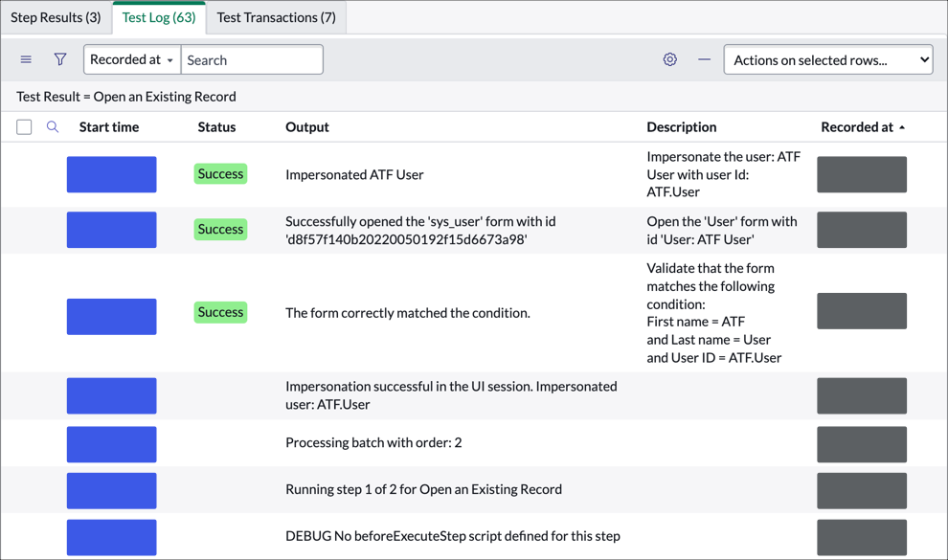Open the Recorded at search field chooser
Image resolution: width=948 pixels, height=560 pixels.
pos(131,58)
